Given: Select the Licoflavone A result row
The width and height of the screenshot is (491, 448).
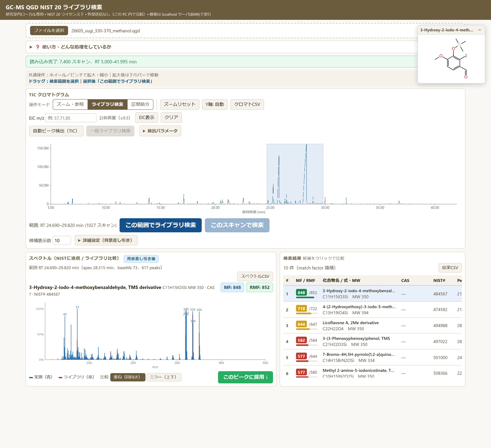Looking at the screenshot, I should coord(372,325).
